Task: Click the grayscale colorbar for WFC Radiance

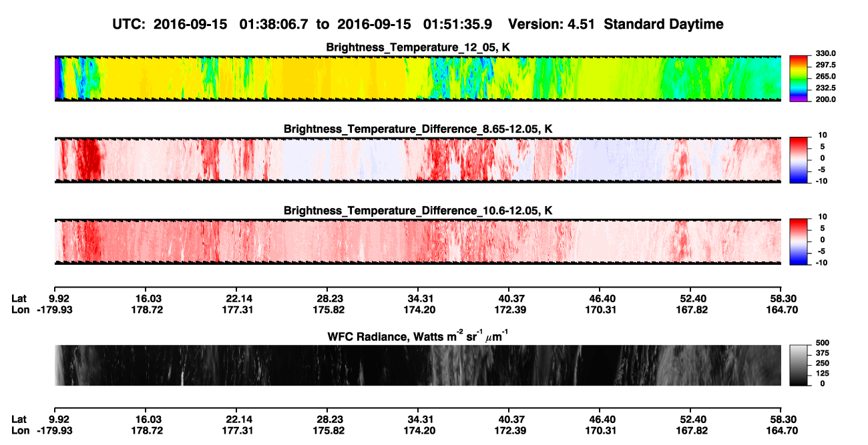Action: click(799, 364)
